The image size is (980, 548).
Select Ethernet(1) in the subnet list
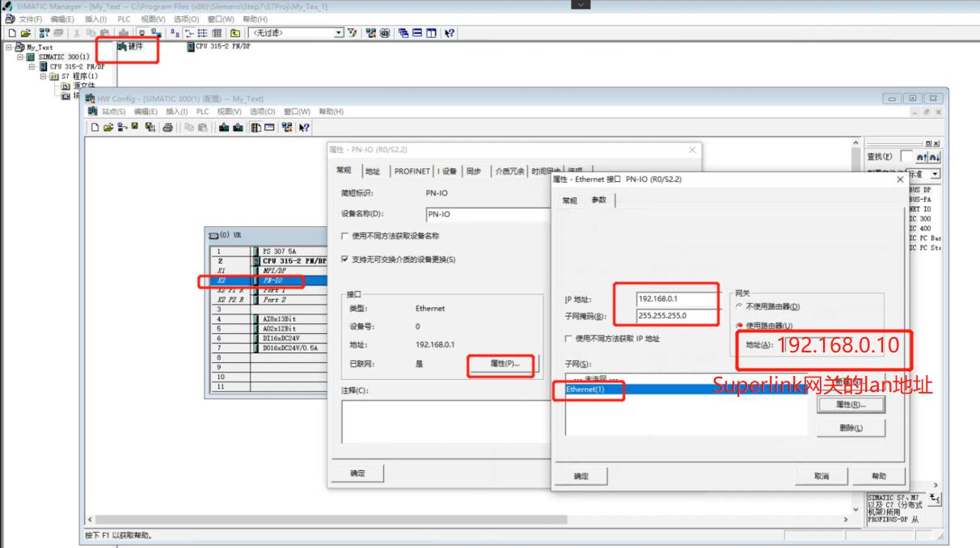pos(686,390)
